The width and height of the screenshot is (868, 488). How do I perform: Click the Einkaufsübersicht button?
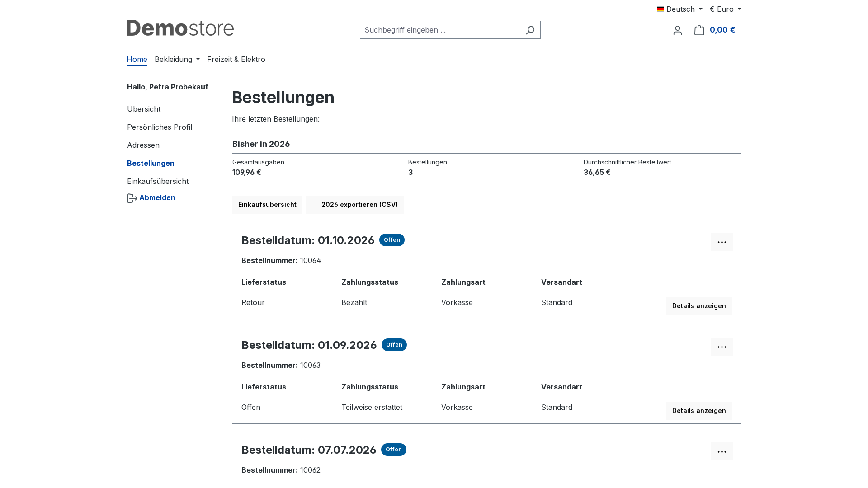267,205
